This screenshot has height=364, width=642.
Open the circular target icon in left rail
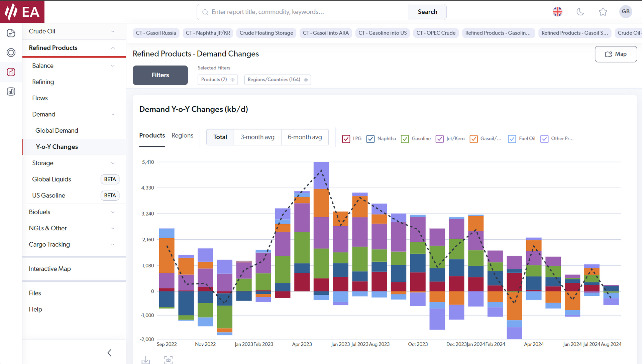[x=11, y=52]
